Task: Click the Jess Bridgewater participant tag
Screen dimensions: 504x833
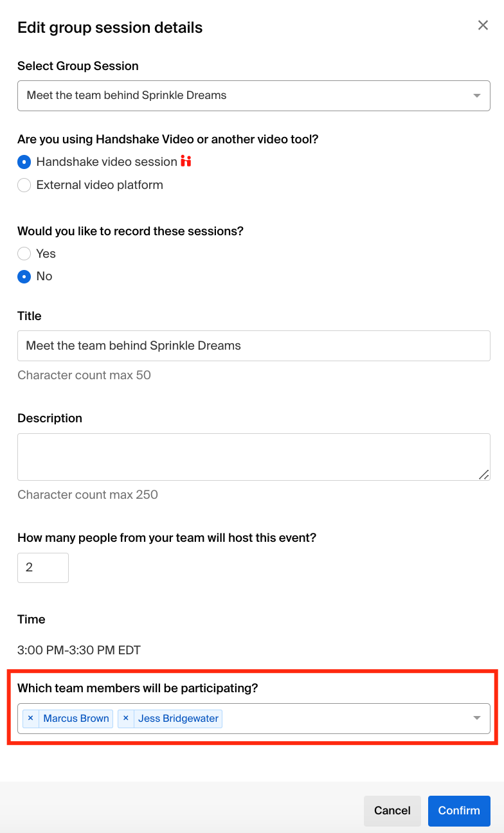Action: (x=178, y=719)
